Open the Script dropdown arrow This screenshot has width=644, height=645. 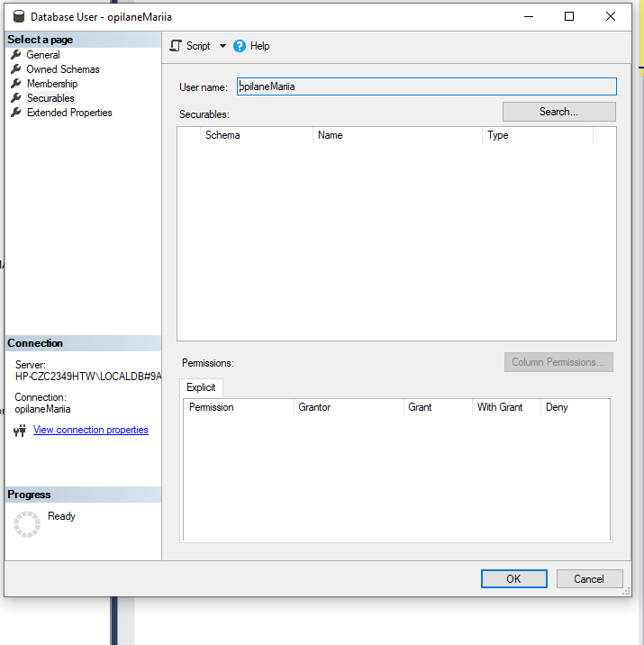[x=222, y=46]
